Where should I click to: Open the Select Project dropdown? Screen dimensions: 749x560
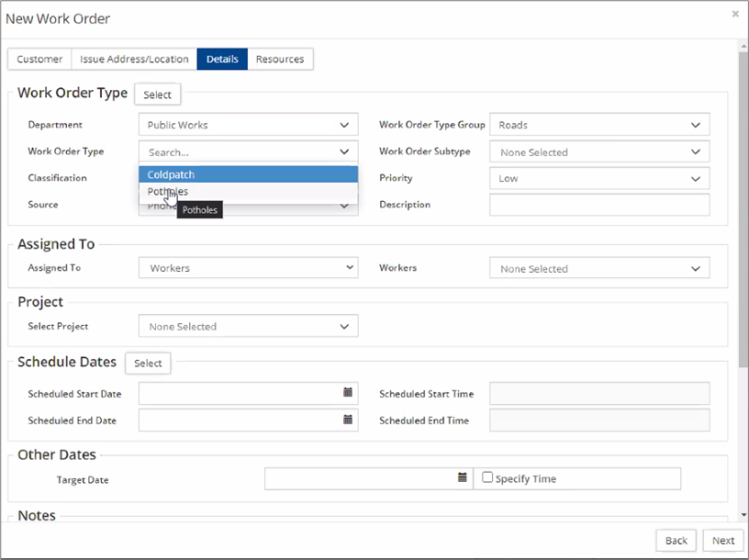tap(248, 326)
